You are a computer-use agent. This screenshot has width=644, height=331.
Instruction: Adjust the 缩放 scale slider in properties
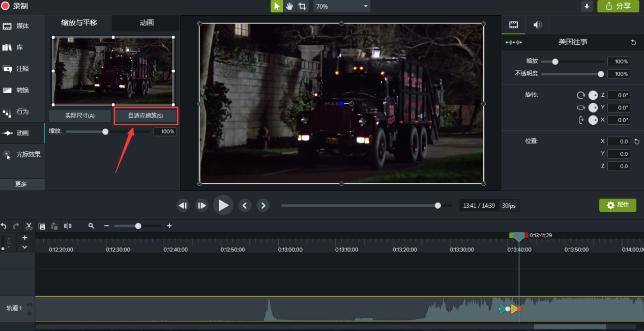click(555, 62)
